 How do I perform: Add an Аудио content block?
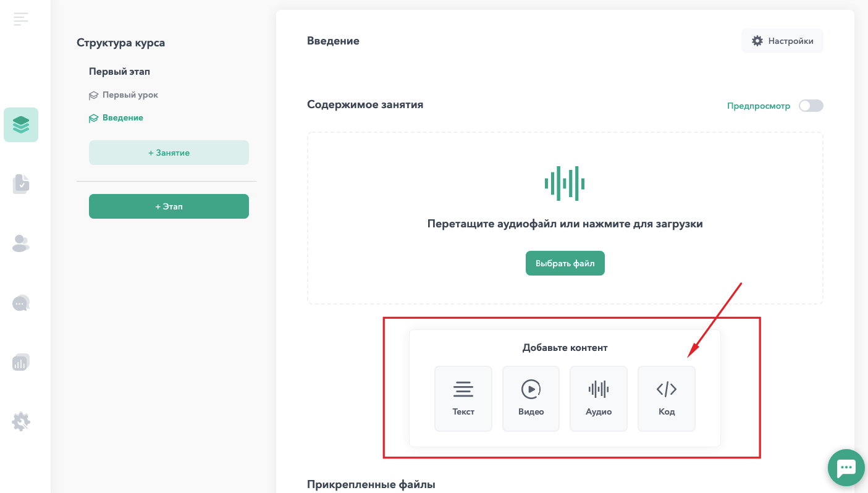coord(599,398)
